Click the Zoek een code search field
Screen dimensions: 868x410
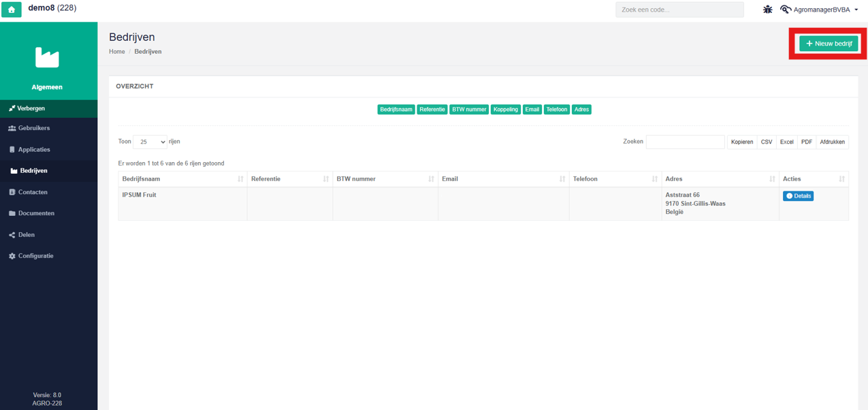click(679, 10)
